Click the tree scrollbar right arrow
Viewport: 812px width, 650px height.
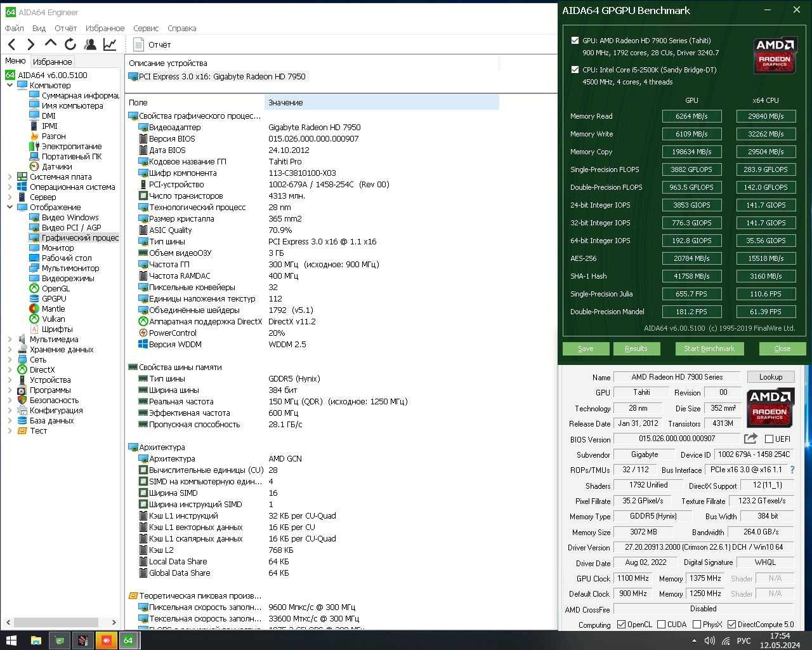[x=114, y=622]
